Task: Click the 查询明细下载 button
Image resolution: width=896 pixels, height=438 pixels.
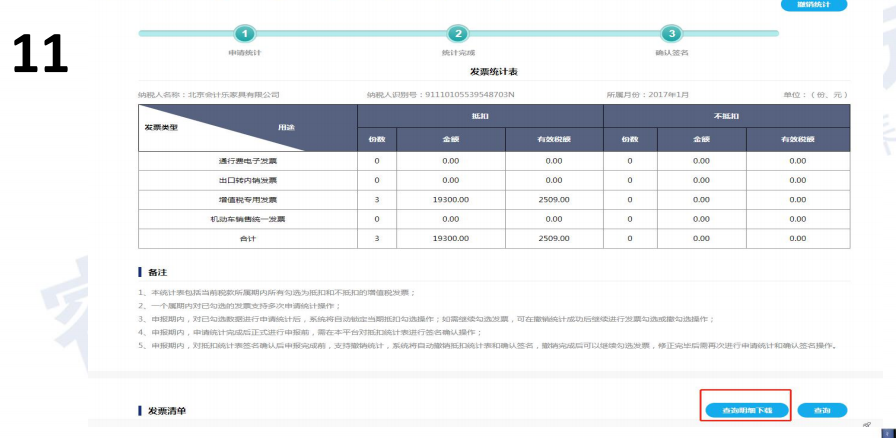Action: pos(747,411)
